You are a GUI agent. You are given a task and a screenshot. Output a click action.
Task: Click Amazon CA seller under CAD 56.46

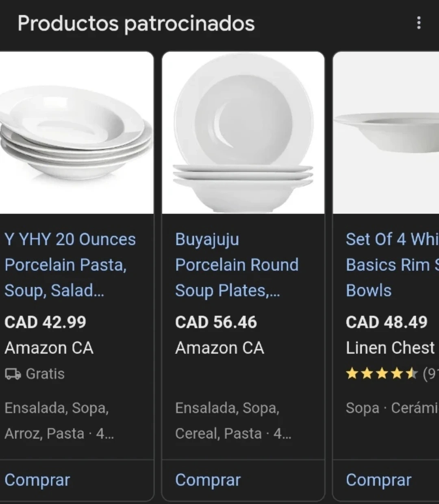(x=220, y=348)
